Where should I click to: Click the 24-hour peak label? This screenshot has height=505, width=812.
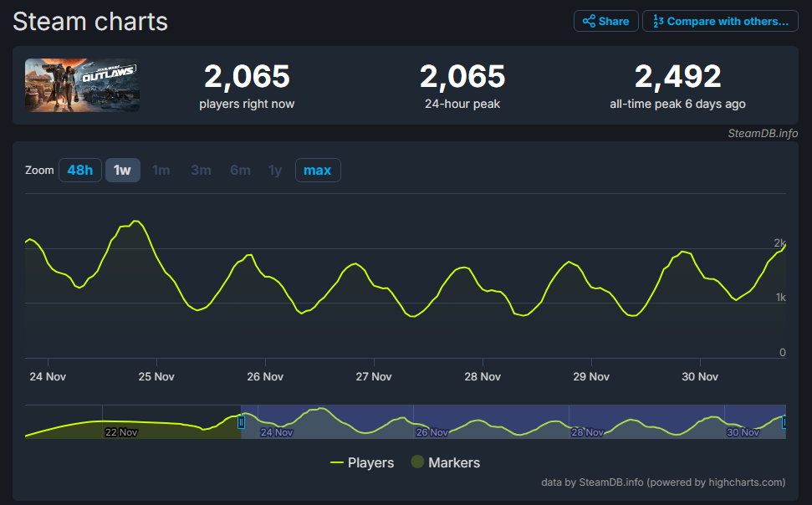tap(462, 104)
